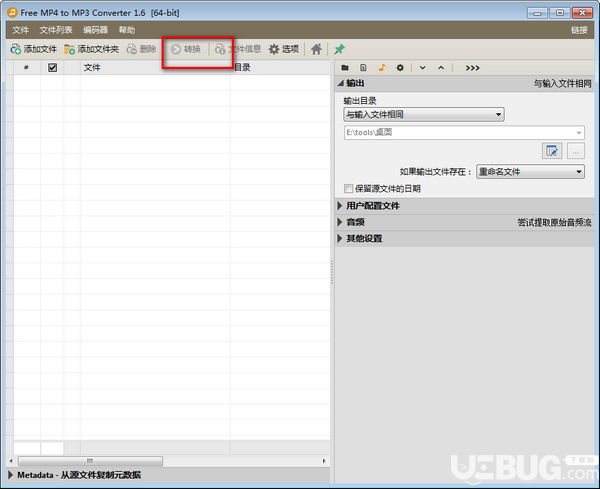600x489 pixels.
Task: Open the 文件列表 menu
Action: (x=56, y=30)
